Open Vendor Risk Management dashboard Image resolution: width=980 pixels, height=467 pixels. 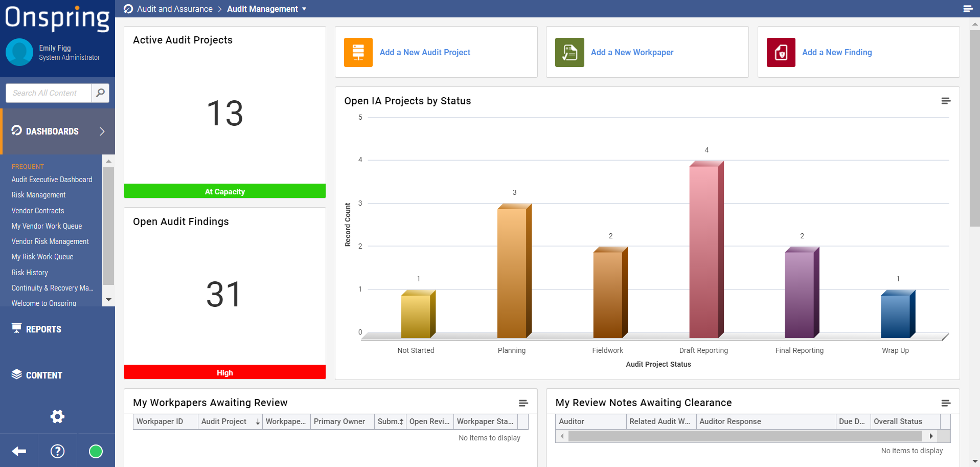coord(50,241)
